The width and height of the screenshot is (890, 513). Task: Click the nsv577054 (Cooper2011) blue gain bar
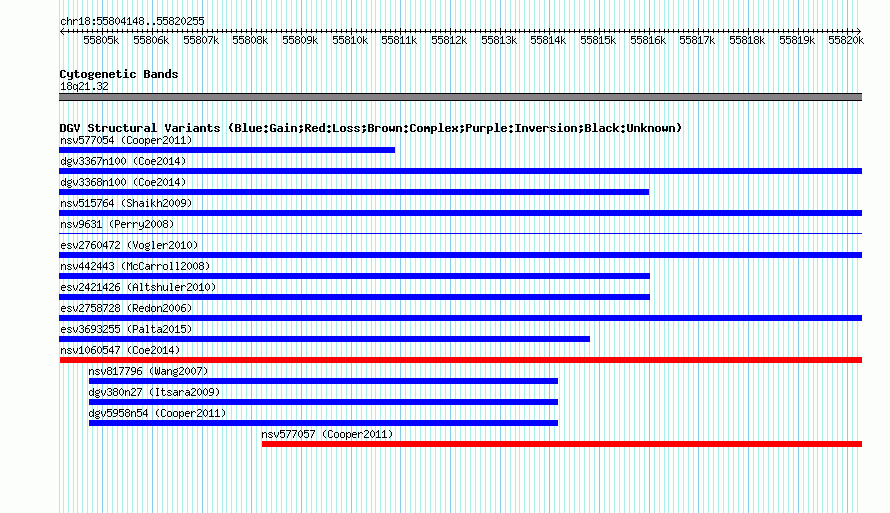[x=227, y=150]
